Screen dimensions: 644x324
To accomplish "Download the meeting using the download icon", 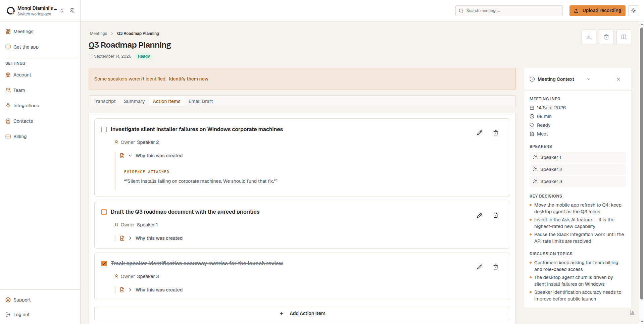I will 589,37.
